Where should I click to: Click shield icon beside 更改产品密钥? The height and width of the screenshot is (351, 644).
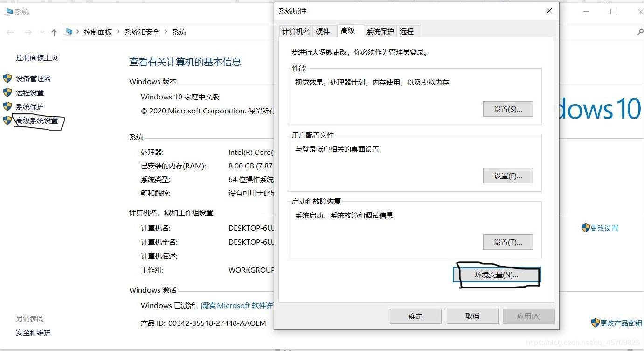tap(595, 323)
